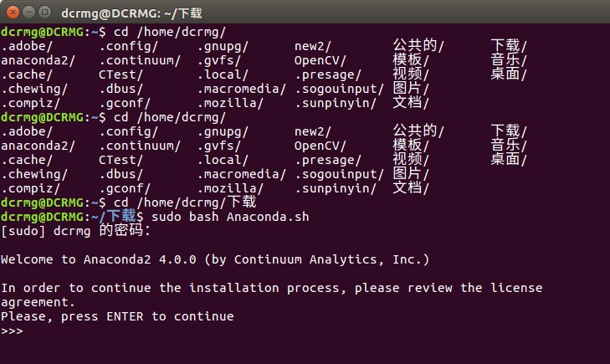The height and width of the screenshot is (364, 610).
Task: Click the first OpenCV/ directory entry
Action: click(x=320, y=60)
